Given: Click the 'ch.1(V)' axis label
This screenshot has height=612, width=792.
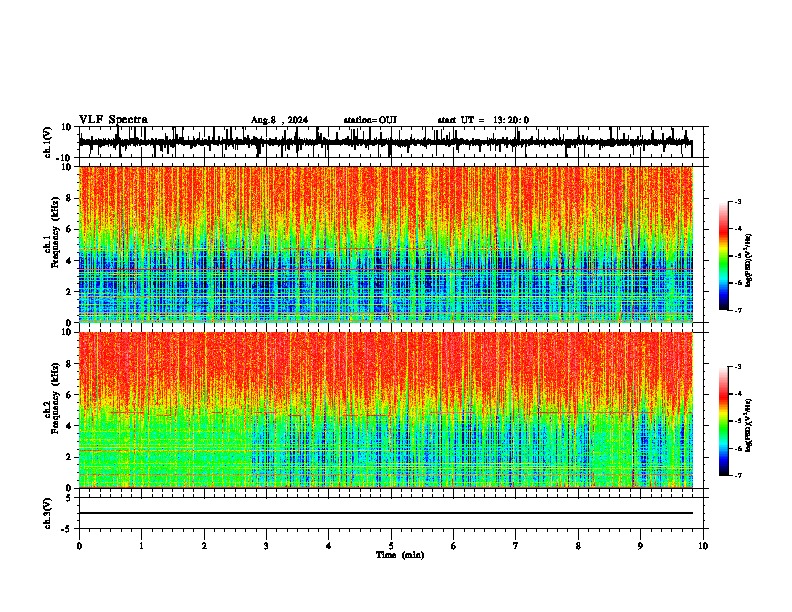Looking at the screenshot, I should [x=48, y=142].
